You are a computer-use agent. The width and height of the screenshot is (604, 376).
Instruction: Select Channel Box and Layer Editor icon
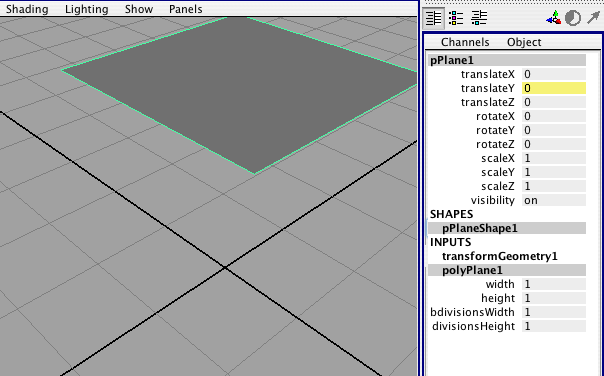tap(479, 18)
